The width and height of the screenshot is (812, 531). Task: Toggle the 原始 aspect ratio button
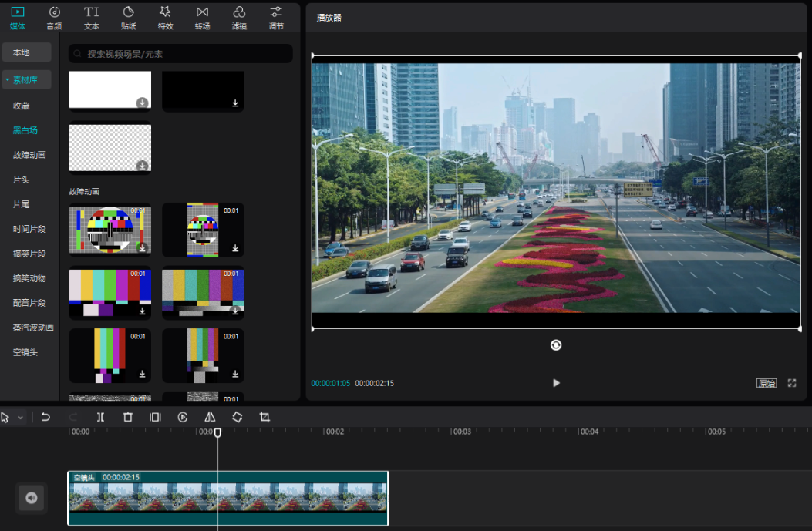[x=767, y=383]
